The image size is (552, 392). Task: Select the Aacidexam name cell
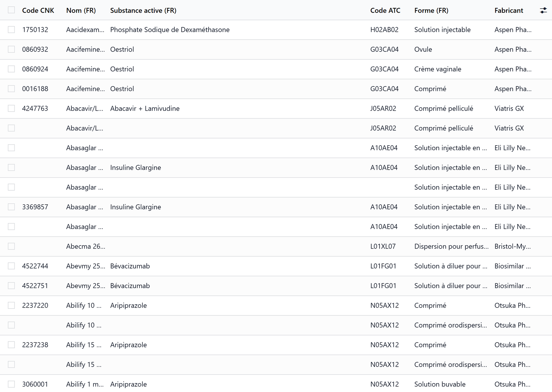click(85, 30)
